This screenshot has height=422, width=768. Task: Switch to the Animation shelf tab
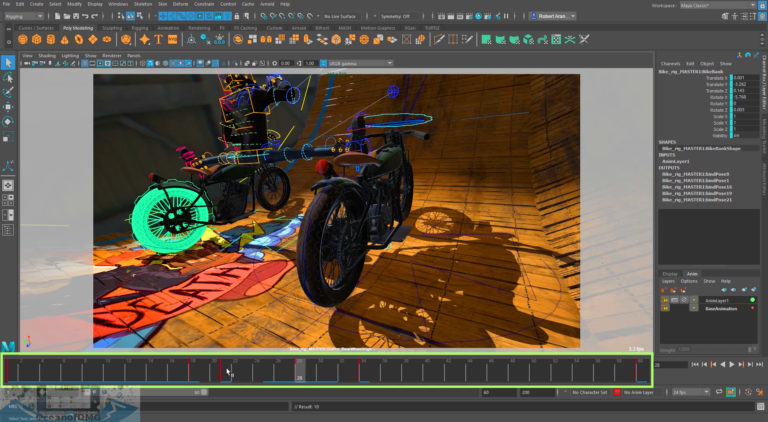(168, 28)
